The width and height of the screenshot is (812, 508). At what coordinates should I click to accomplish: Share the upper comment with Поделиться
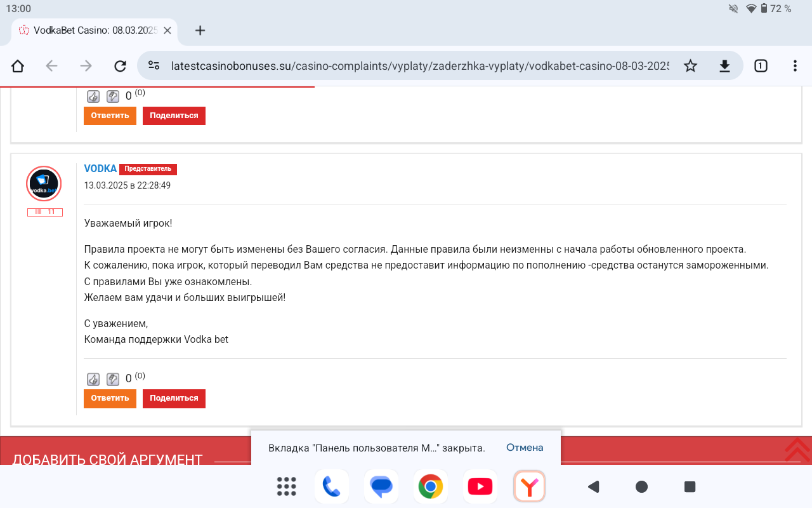[174, 116]
